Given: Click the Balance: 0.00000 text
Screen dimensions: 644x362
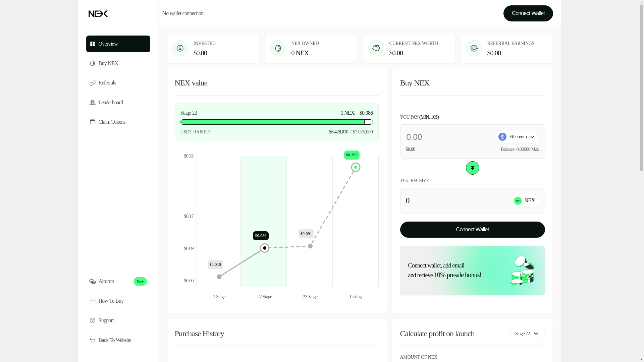Looking at the screenshot, I should [516, 149].
